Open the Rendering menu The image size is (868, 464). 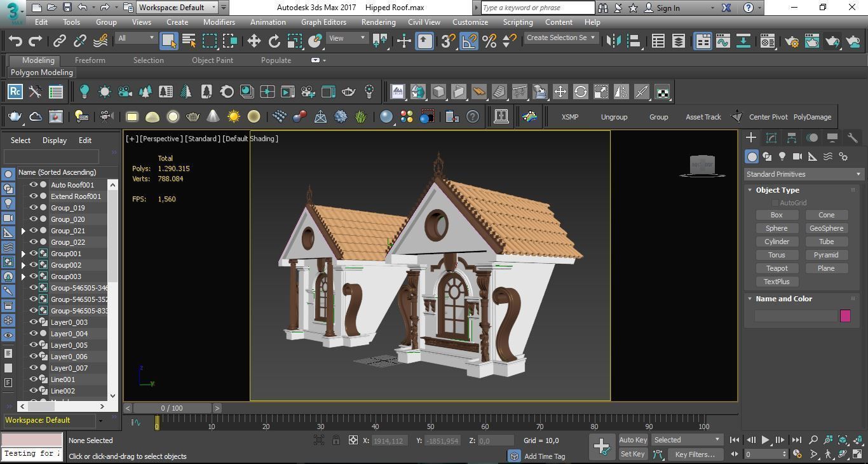378,22
